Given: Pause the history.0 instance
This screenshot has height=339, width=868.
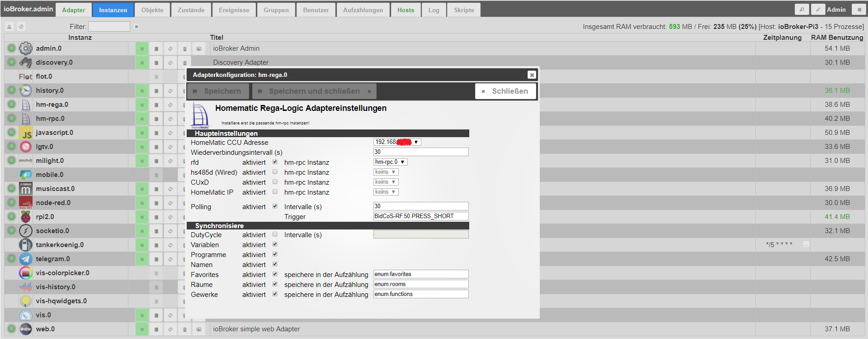Looking at the screenshot, I should click(142, 91).
